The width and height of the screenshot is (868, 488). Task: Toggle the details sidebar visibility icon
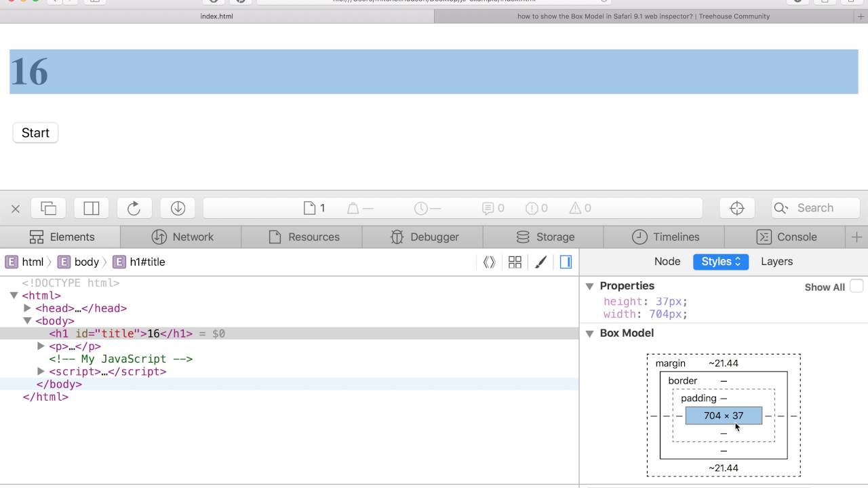pyautogui.click(x=566, y=262)
